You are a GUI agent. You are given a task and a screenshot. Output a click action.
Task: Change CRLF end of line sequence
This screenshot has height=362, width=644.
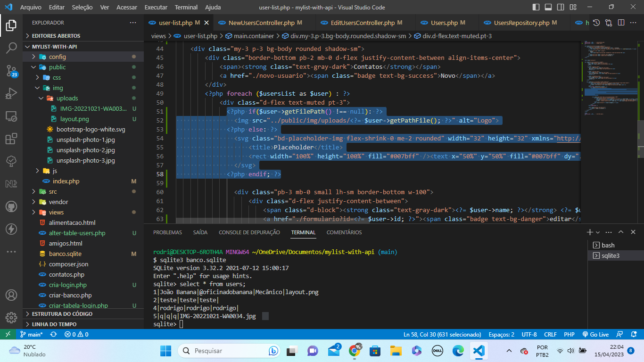(x=550, y=334)
